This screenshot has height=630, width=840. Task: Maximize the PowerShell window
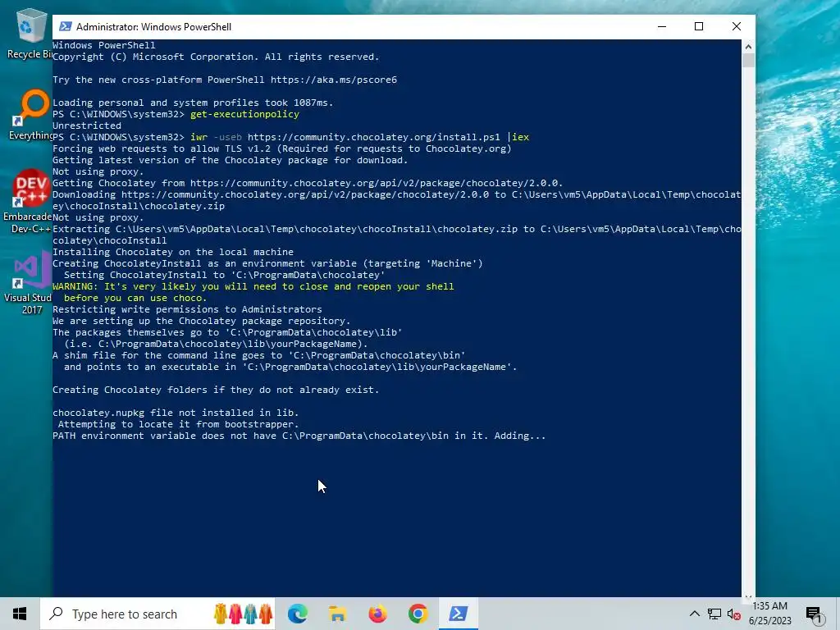tap(699, 26)
